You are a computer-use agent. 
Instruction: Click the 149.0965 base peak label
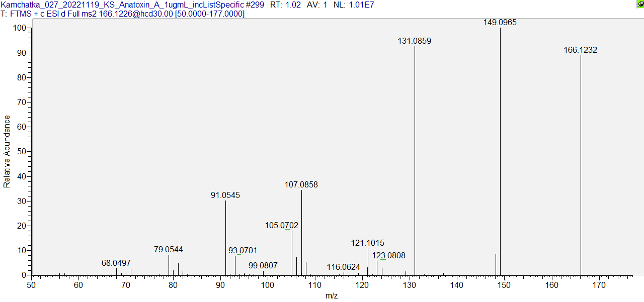[500, 23]
